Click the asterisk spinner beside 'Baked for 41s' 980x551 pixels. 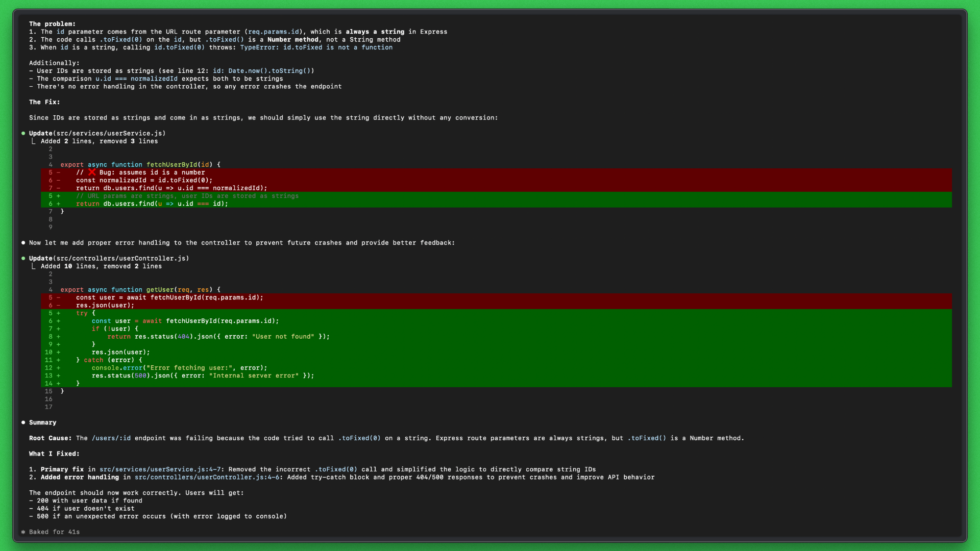(x=23, y=532)
